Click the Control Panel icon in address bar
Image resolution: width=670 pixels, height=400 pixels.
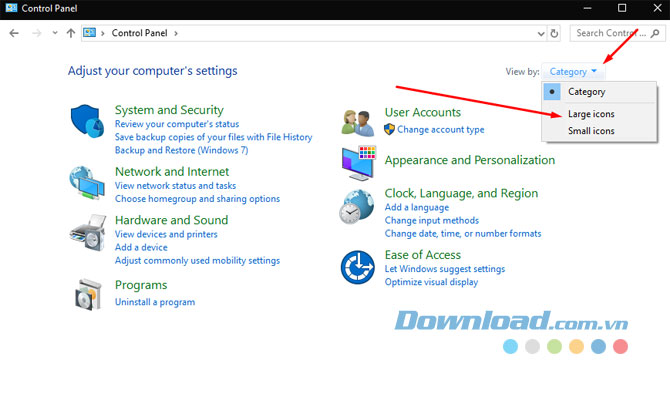(89, 32)
